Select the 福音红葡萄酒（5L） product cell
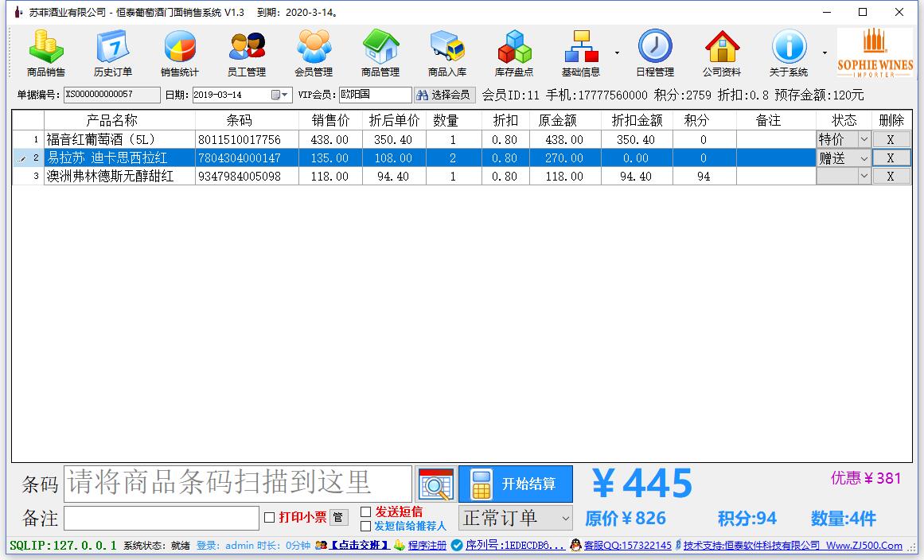Viewport: 924px width, 560px height. coord(119,139)
